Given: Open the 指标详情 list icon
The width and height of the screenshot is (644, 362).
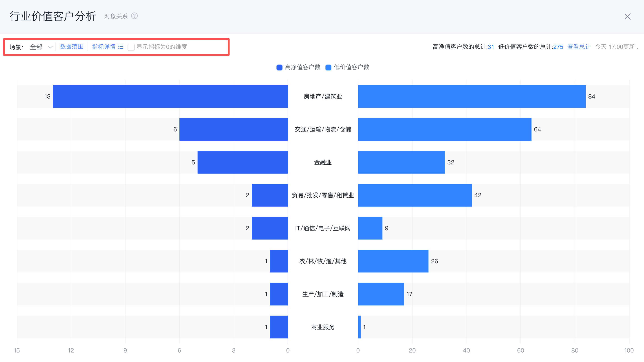Looking at the screenshot, I should (x=121, y=47).
